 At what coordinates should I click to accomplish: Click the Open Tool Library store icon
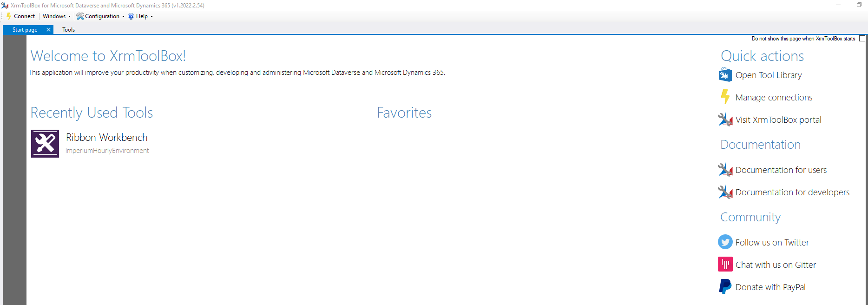coord(725,75)
